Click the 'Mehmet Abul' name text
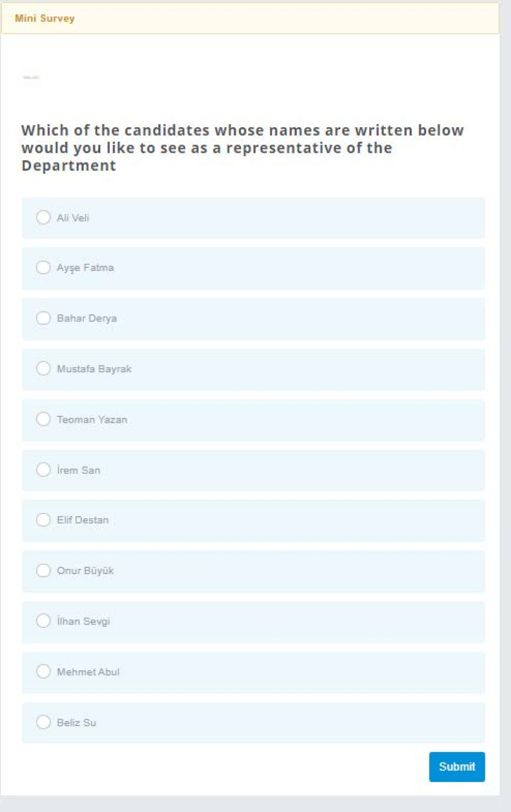The height and width of the screenshot is (812, 511). click(x=88, y=672)
